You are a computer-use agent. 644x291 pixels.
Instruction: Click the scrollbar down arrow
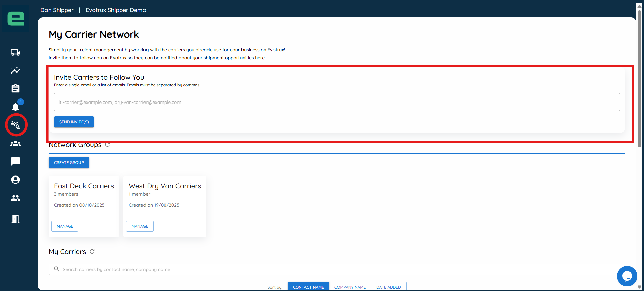(x=639, y=287)
